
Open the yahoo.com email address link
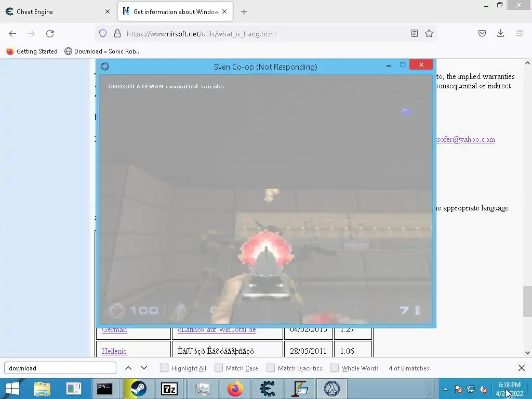pyautogui.click(x=465, y=139)
